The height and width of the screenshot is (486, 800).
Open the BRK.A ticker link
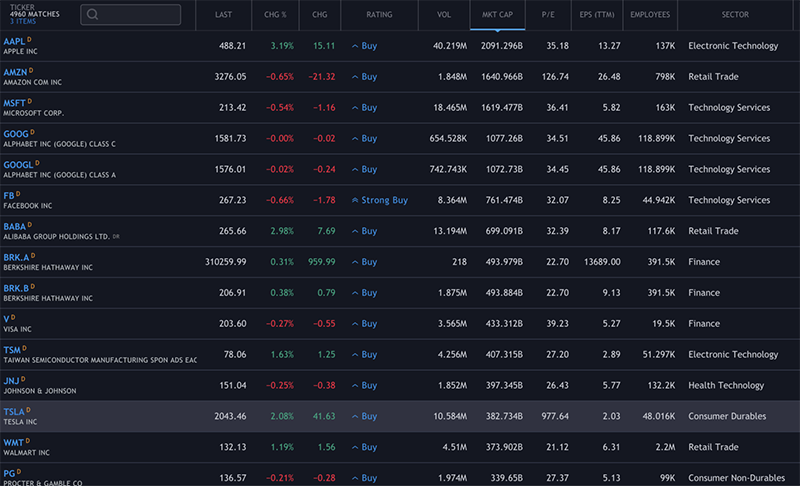click(16, 258)
